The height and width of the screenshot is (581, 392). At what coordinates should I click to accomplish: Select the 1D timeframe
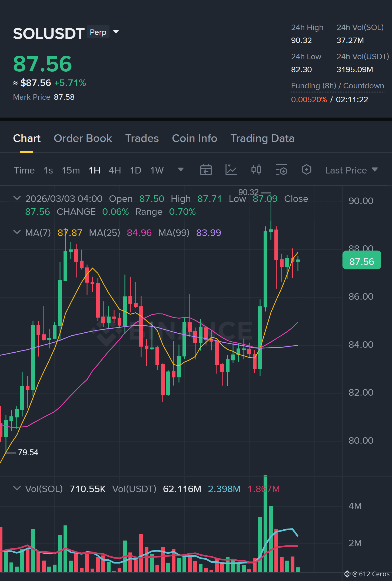click(135, 170)
